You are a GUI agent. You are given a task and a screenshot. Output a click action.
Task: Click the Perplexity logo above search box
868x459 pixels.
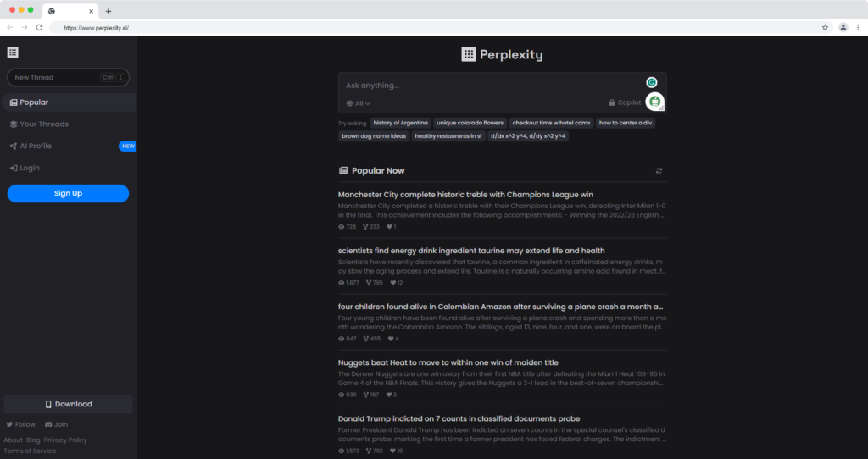pyautogui.click(x=502, y=54)
